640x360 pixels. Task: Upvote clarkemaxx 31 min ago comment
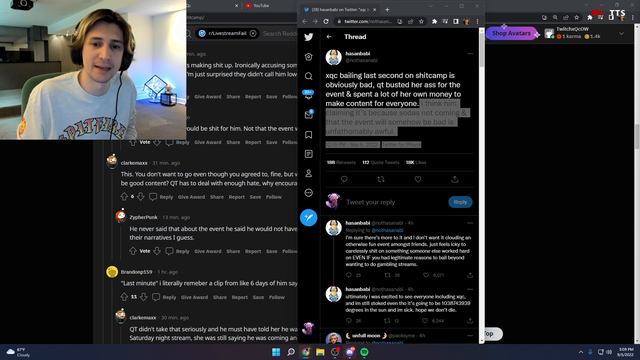(124, 197)
